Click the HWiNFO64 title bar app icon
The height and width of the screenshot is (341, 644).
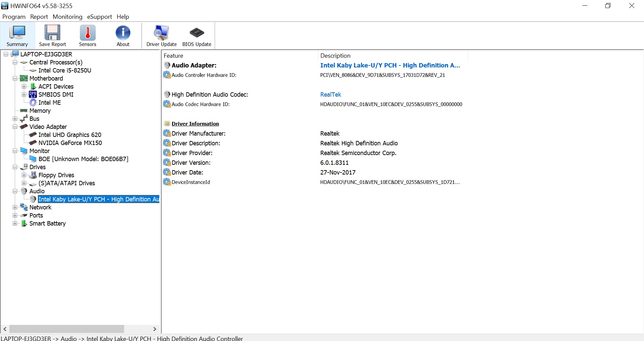click(x=5, y=6)
